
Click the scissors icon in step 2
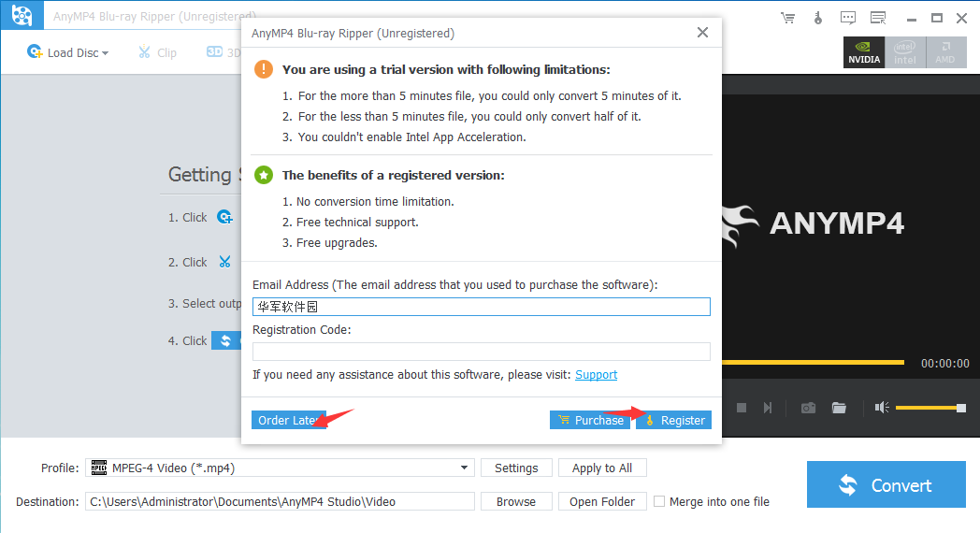point(225,262)
